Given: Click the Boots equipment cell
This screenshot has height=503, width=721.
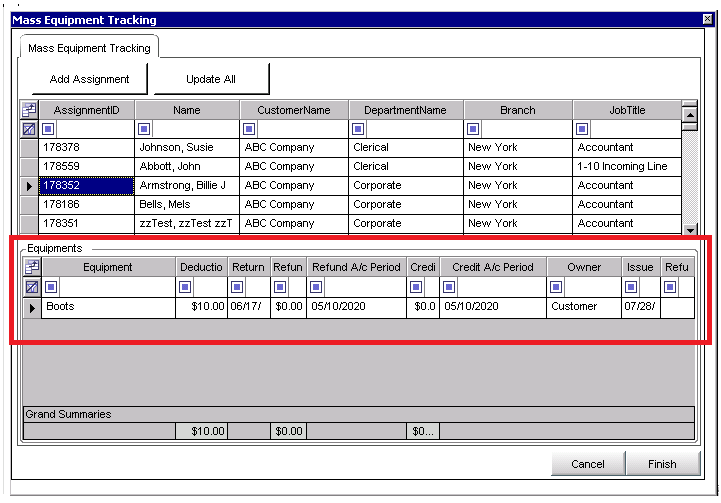Looking at the screenshot, I should 109,307.
